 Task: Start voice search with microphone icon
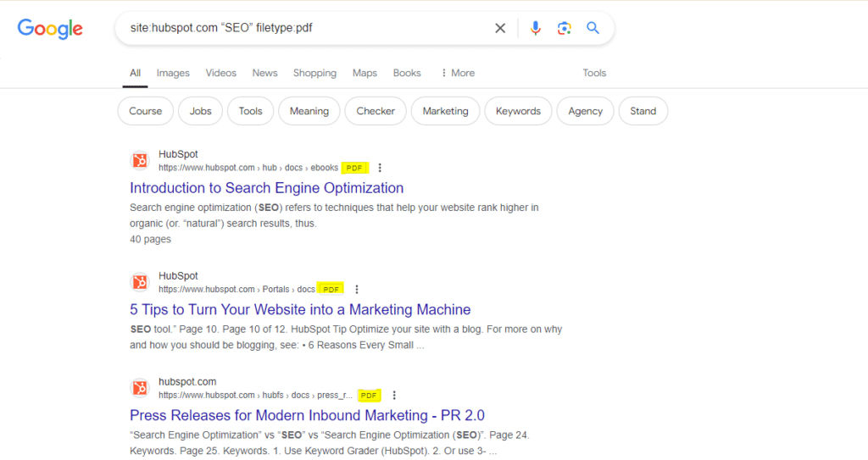[x=535, y=28]
